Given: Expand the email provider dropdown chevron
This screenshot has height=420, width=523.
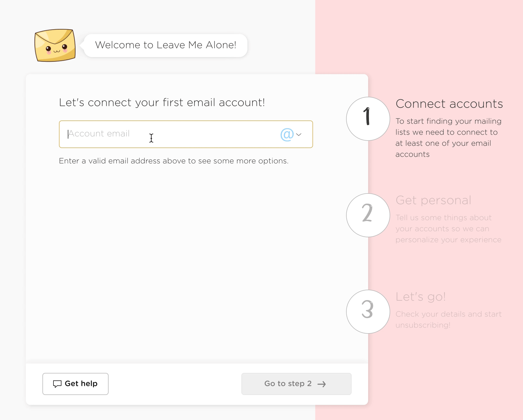Looking at the screenshot, I should pos(299,134).
